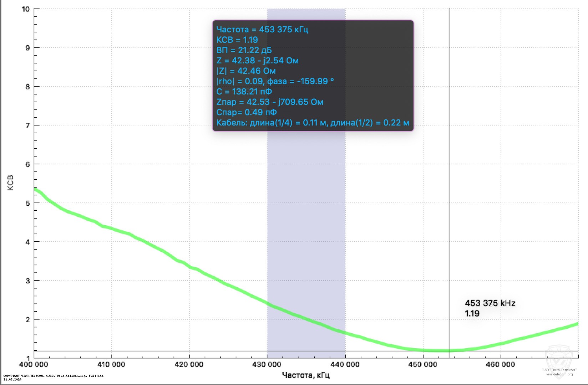The height and width of the screenshot is (385, 588).
Task: Click the 'КСВ = 1.19' tooltip line
Action: (237, 40)
